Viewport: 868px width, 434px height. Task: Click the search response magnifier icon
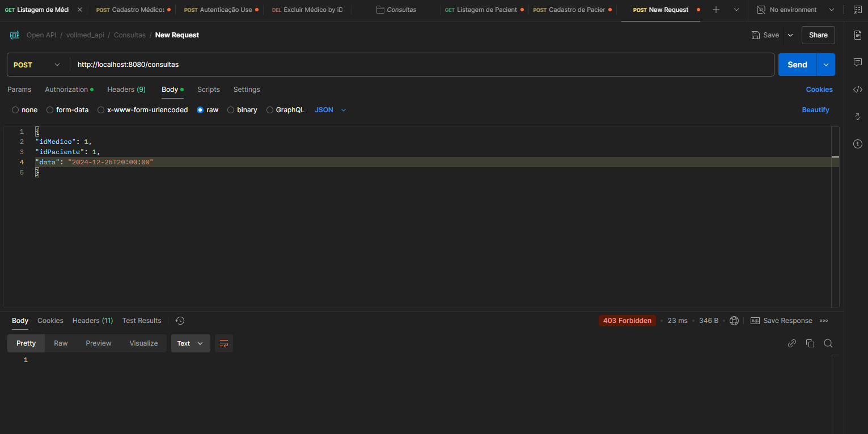click(x=828, y=343)
